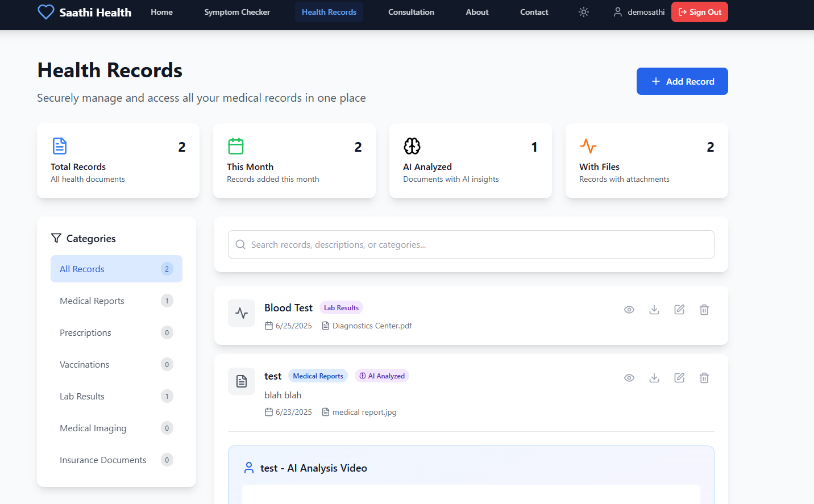Click the With Files pulse icon

coord(588,146)
